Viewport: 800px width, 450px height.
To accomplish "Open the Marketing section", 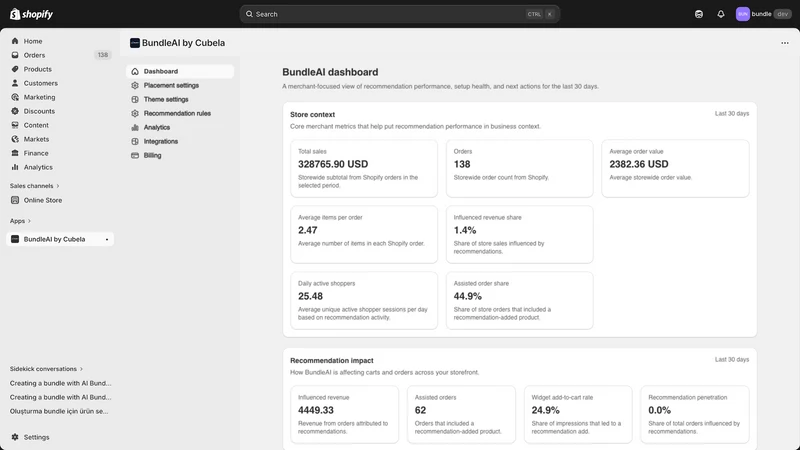I will point(39,97).
